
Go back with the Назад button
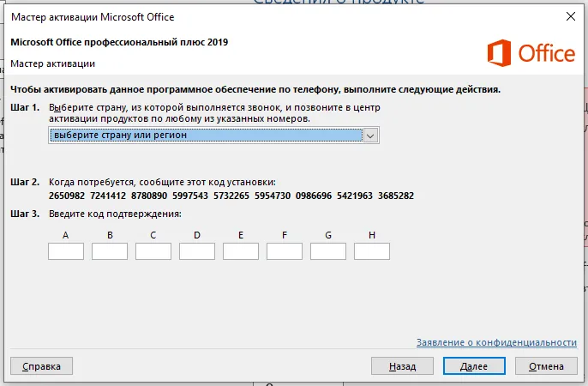[402, 366]
